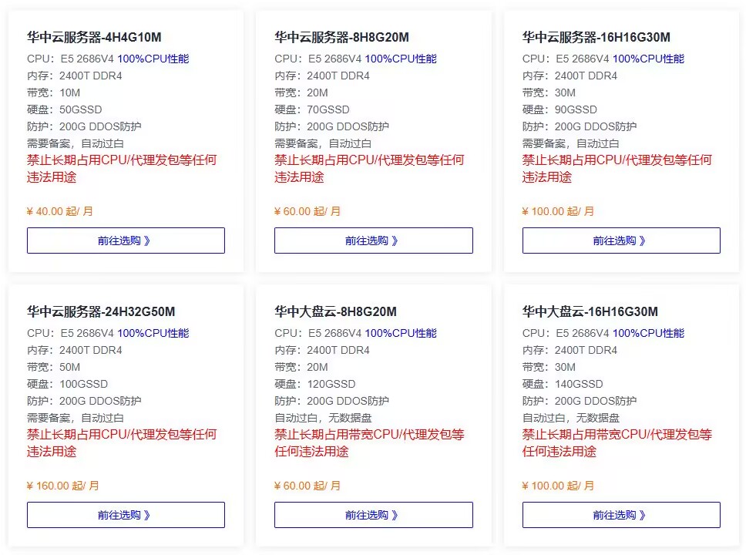Select 前往选购 for 华中大盘云-8H8G20M
The height and width of the screenshot is (555, 756).
373,515
